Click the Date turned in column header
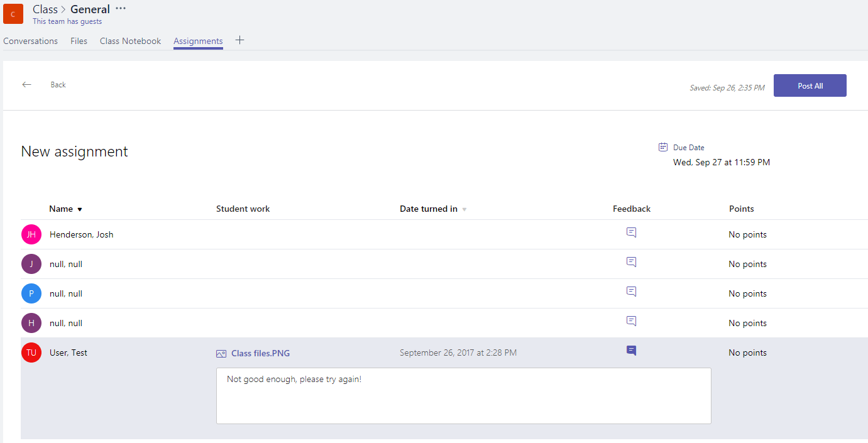This screenshot has height=443, width=868. coord(429,209)
